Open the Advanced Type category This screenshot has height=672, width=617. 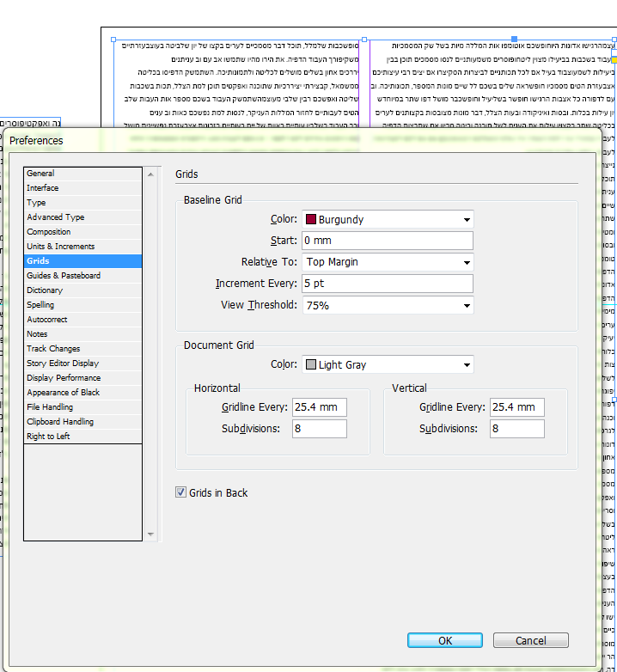pyautogui.click(x=82, y=217)
